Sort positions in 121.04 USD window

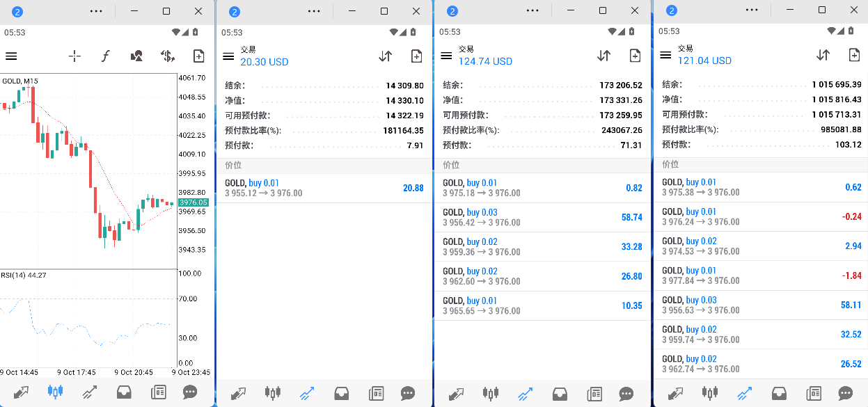click(823, 55)
